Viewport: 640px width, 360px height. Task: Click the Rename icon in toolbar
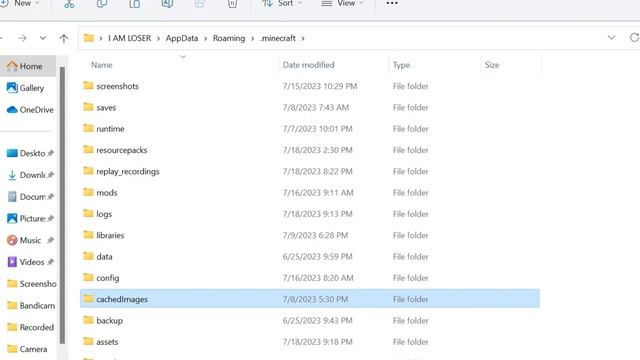coord(167,4)
